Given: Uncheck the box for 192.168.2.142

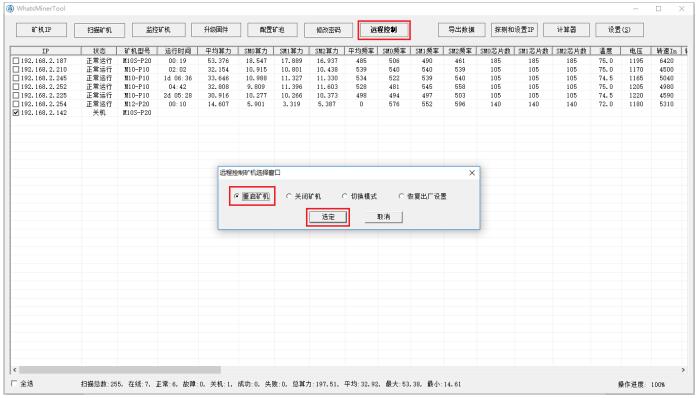Looking at the screenshot, I should tap(16, 113).
